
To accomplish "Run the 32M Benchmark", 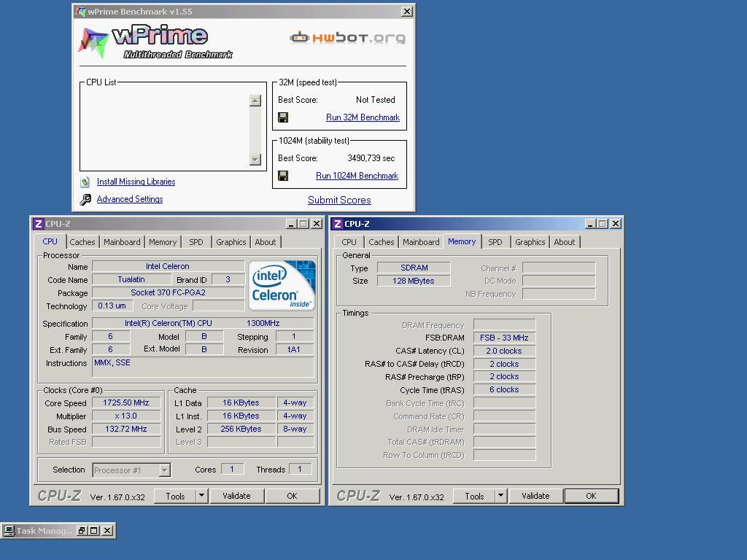I will click(363, 117).
